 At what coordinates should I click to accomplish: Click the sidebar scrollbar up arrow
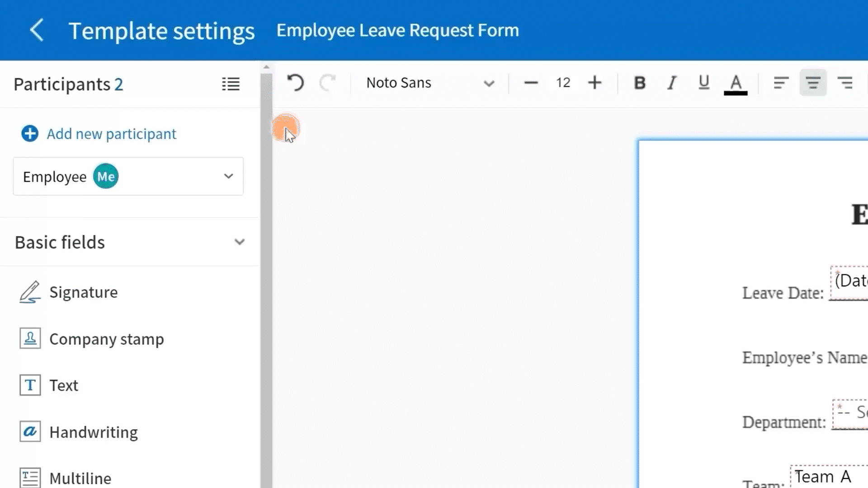[x=266, y=67]
